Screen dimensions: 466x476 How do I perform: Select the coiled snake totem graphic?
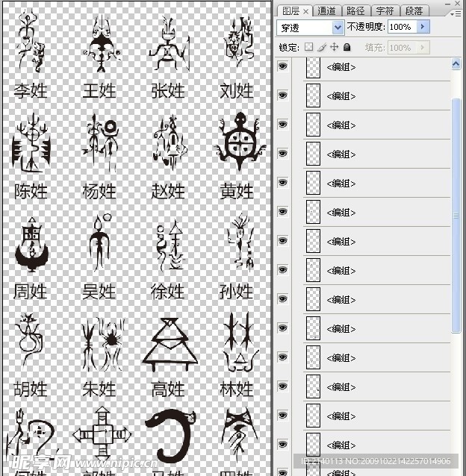pyautogui.click(x=171, y=436)
